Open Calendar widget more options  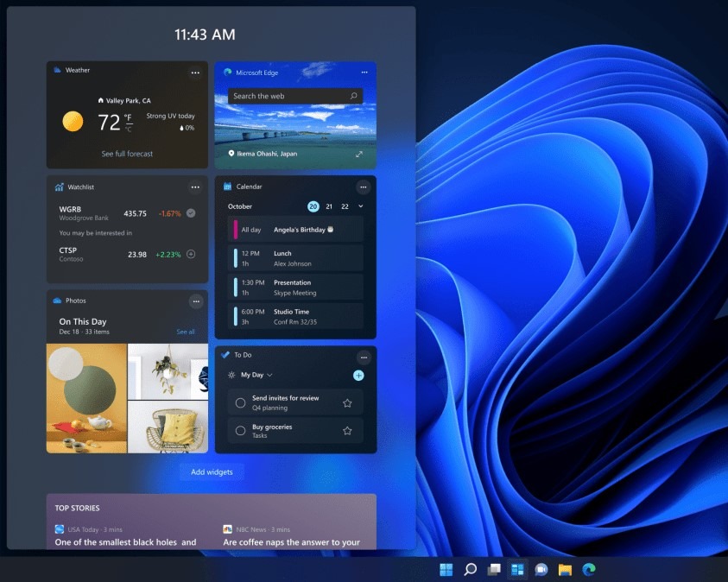click(x=364, y=187)
